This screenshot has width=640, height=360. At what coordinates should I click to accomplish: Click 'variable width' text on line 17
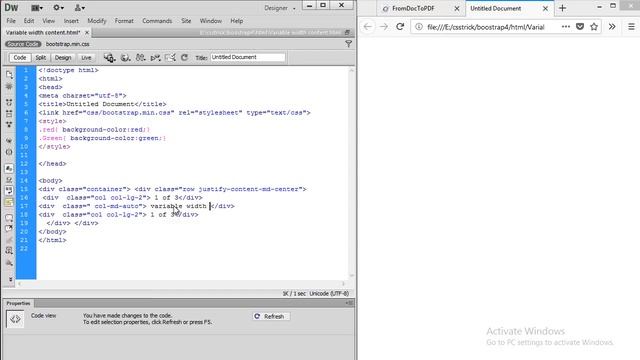pos(178,206)
